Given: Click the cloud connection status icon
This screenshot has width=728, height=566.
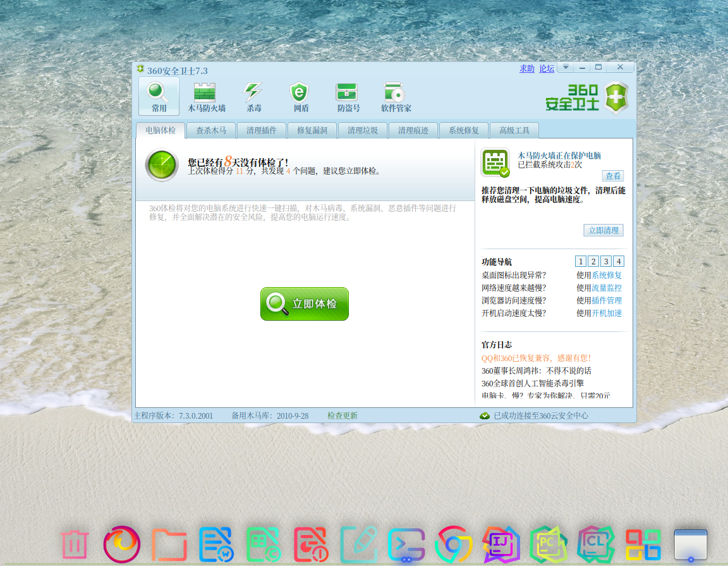Looking at the screenshot, I should (485, 415).
